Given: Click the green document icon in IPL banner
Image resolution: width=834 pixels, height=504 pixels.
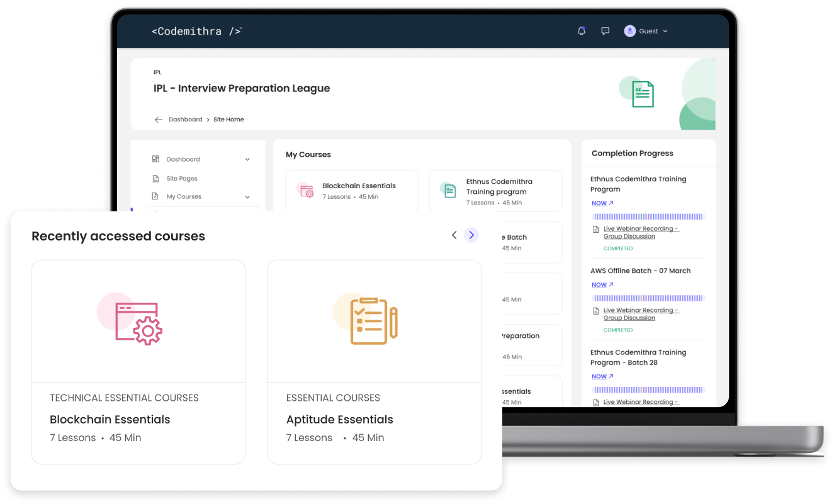Looking at the screenshot, I should point(643,94).
